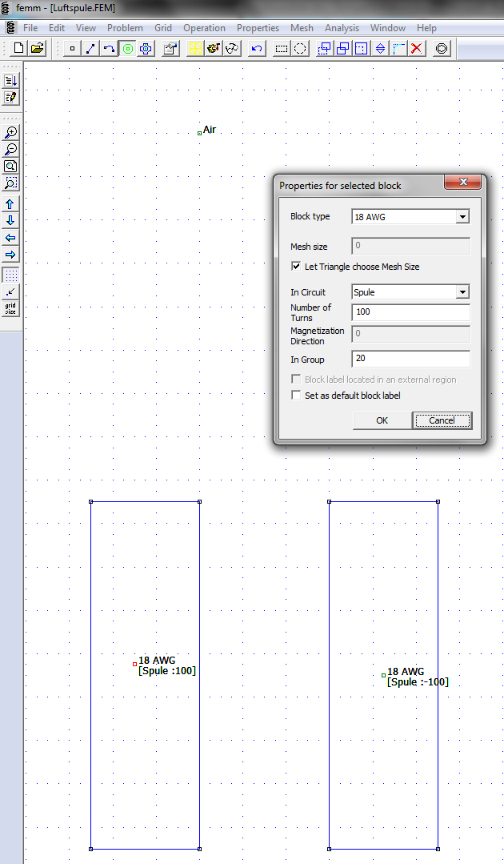
Task: Open the Grid menu
Action: (163, 27)
